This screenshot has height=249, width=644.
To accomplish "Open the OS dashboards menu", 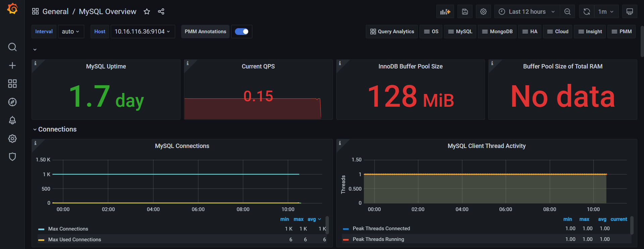I will coord(431,32).
